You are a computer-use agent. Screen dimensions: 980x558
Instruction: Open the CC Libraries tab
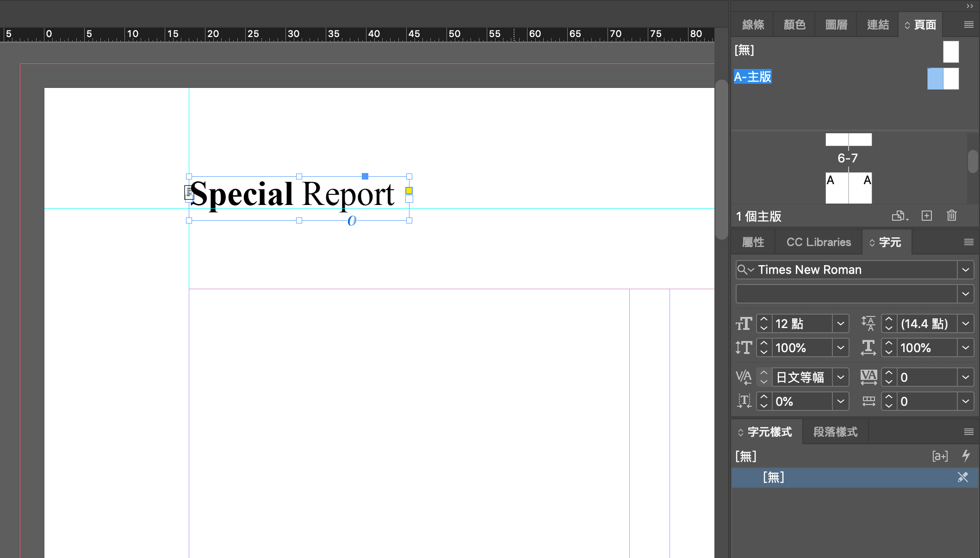(x=819, y=242)
